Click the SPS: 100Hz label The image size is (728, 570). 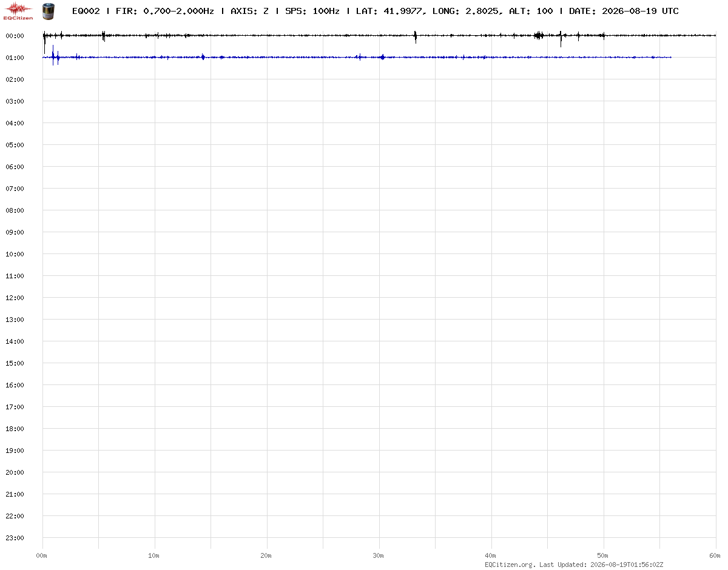(x=312, y=11)
